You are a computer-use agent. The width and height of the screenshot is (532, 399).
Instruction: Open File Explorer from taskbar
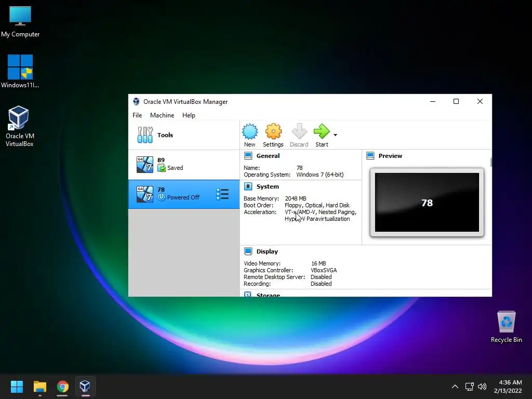[39, 387]
